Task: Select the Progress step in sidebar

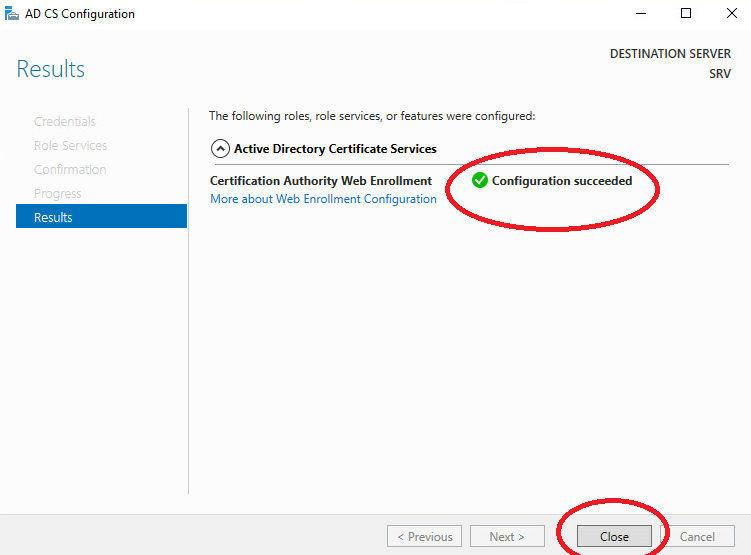Action: (57, 193)
